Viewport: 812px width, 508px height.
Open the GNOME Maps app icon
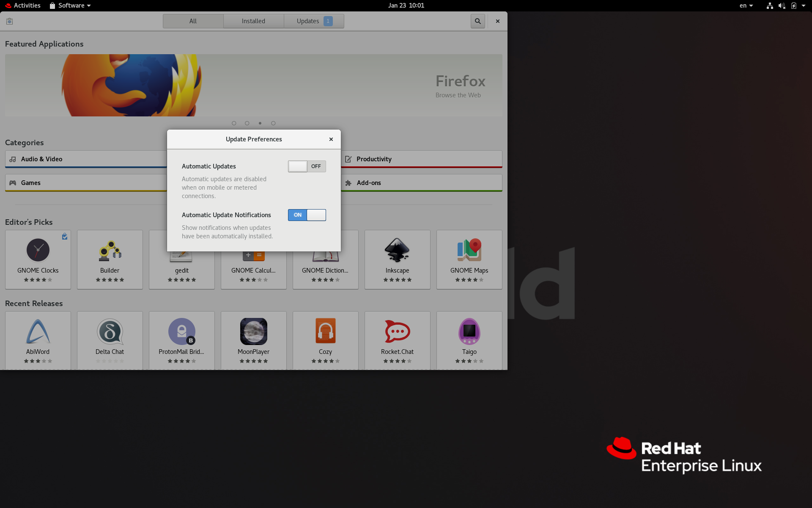point(469,250)
